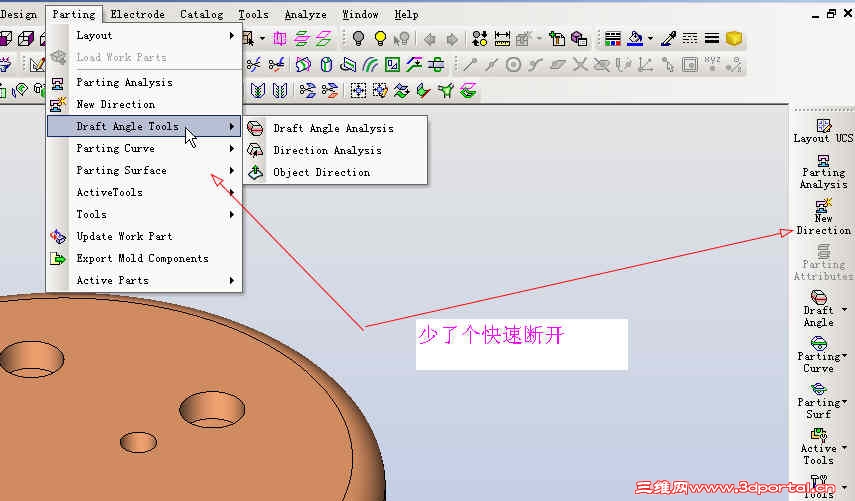This screenshot has width=855, height=501.
Task: Click the yellow light bulb icon
Action: (x=381, y=38)
